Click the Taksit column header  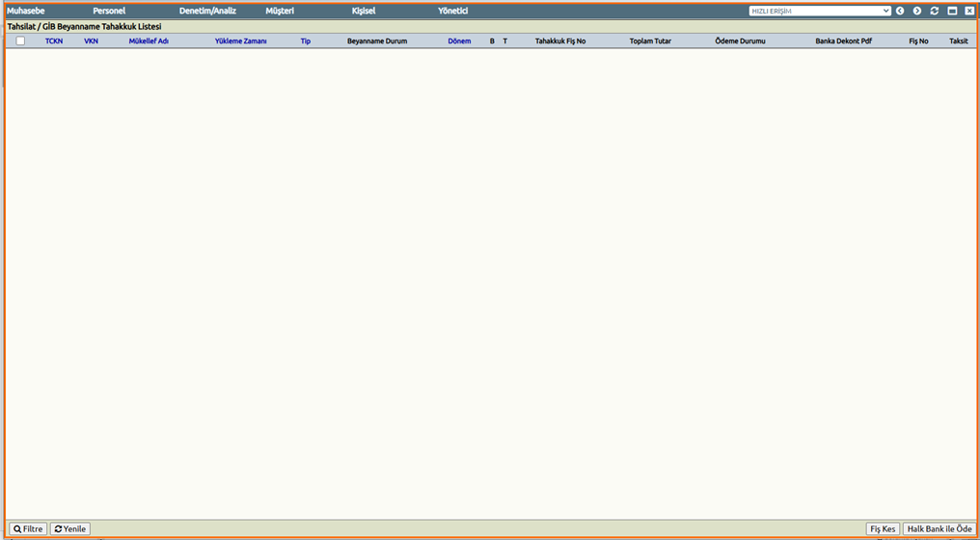point(959,40)
